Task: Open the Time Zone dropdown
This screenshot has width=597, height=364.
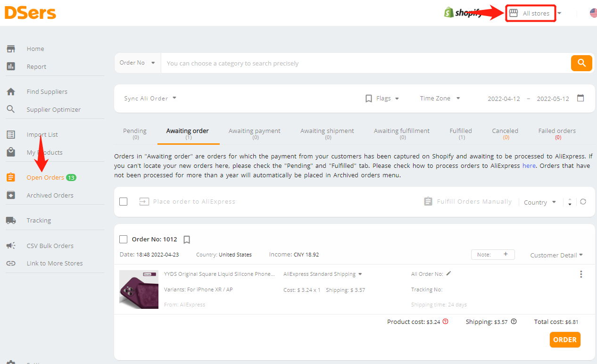Action: pos(440,98)
